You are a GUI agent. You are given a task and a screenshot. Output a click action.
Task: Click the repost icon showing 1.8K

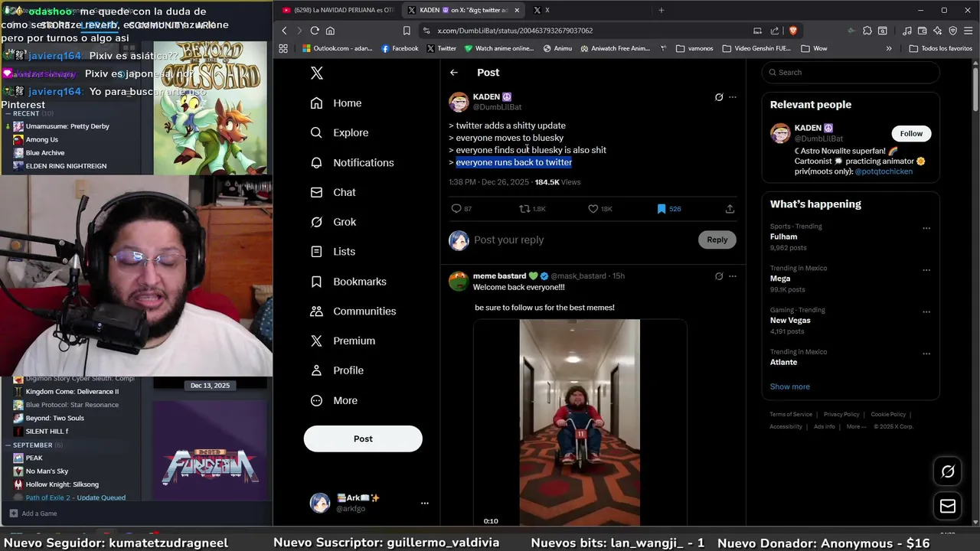524,209
